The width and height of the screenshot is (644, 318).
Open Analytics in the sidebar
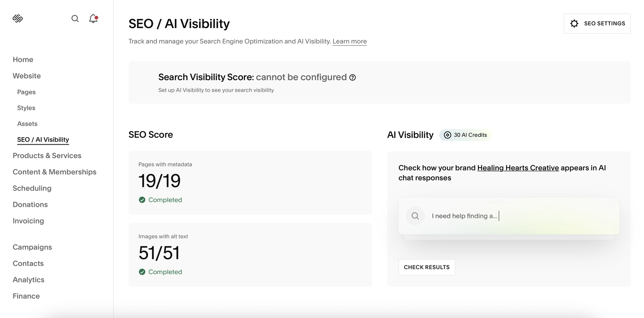[28, 280]
